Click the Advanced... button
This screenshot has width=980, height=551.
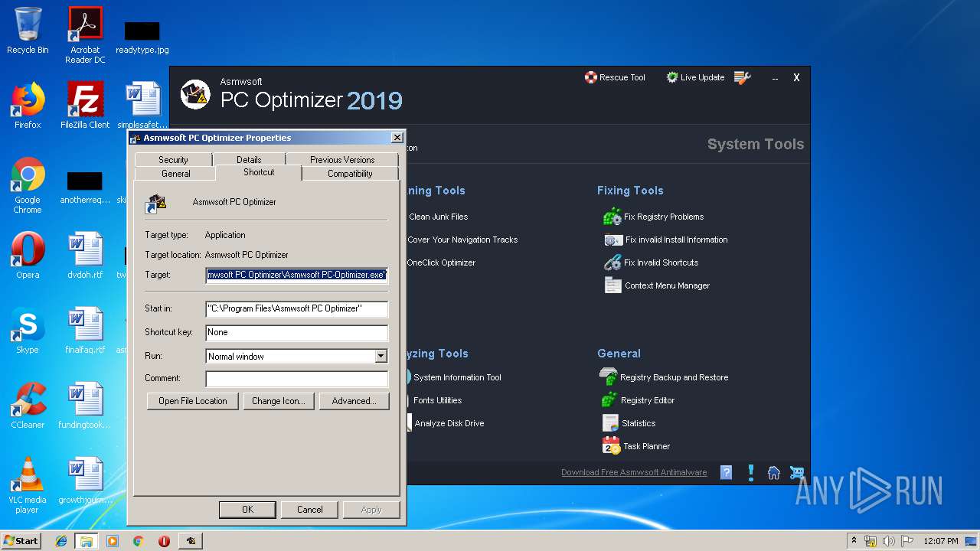point(354,401)
